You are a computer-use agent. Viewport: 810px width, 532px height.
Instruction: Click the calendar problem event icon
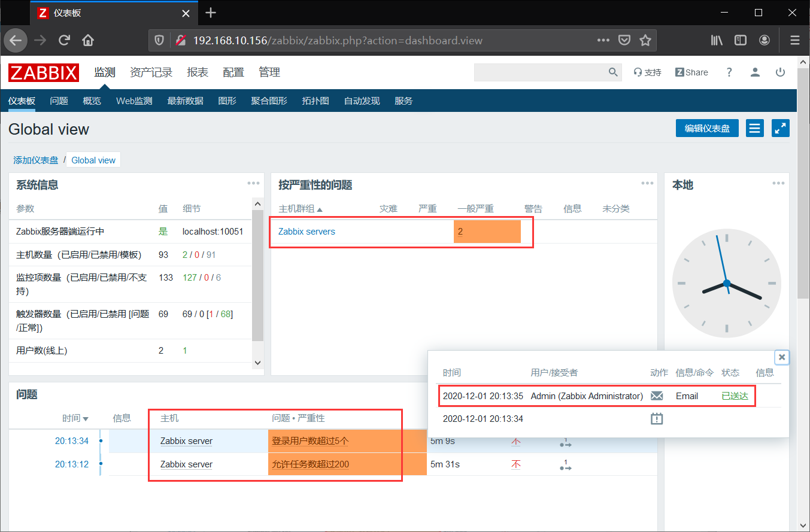pos(657,419)
